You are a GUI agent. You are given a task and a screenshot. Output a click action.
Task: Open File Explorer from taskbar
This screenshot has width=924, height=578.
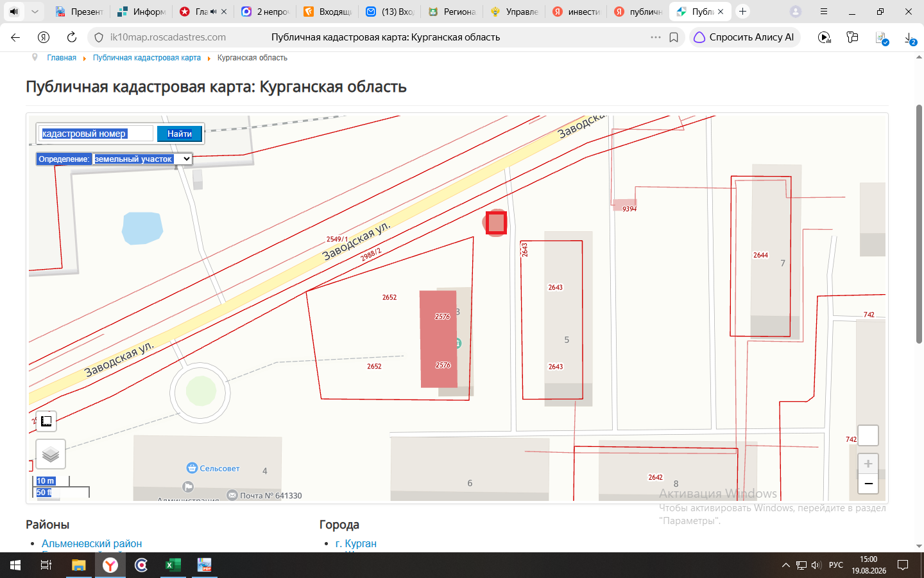[x=78, y=565]
